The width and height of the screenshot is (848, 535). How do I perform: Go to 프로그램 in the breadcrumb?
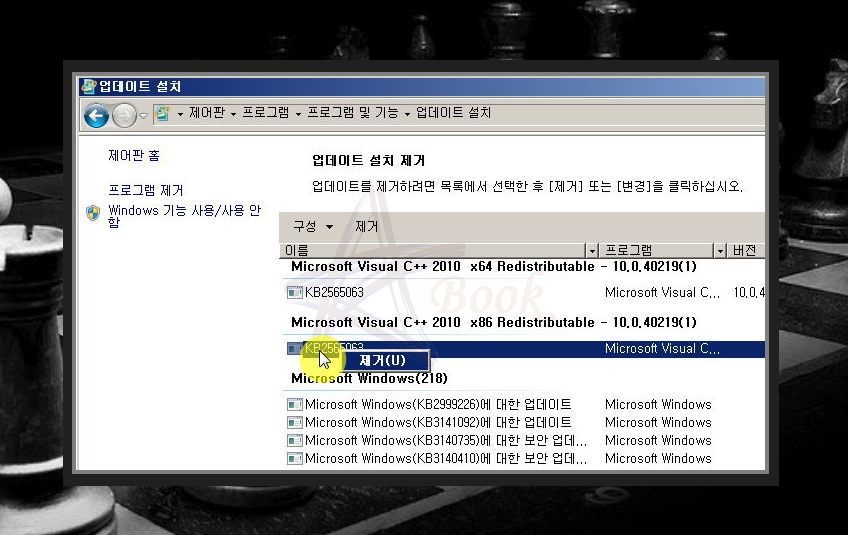coord(266,113)
